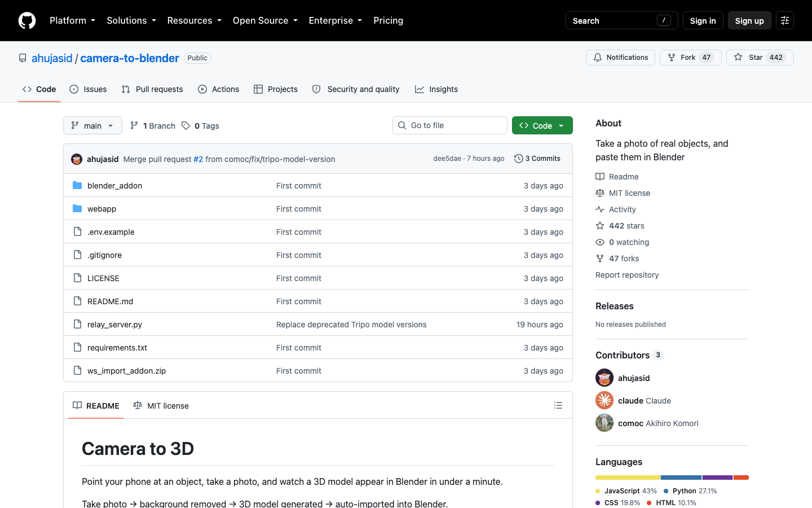Expand the Open Source menu
812x508 pixels.
264,20
